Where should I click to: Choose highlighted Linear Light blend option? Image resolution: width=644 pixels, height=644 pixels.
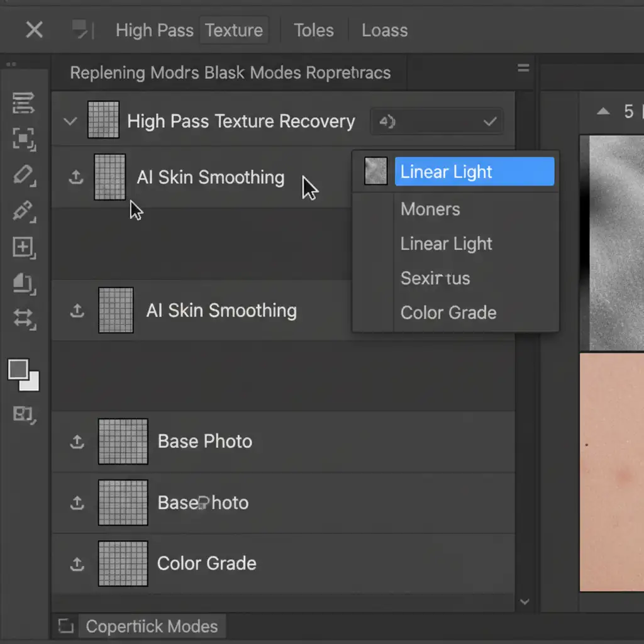coord(474,172)
